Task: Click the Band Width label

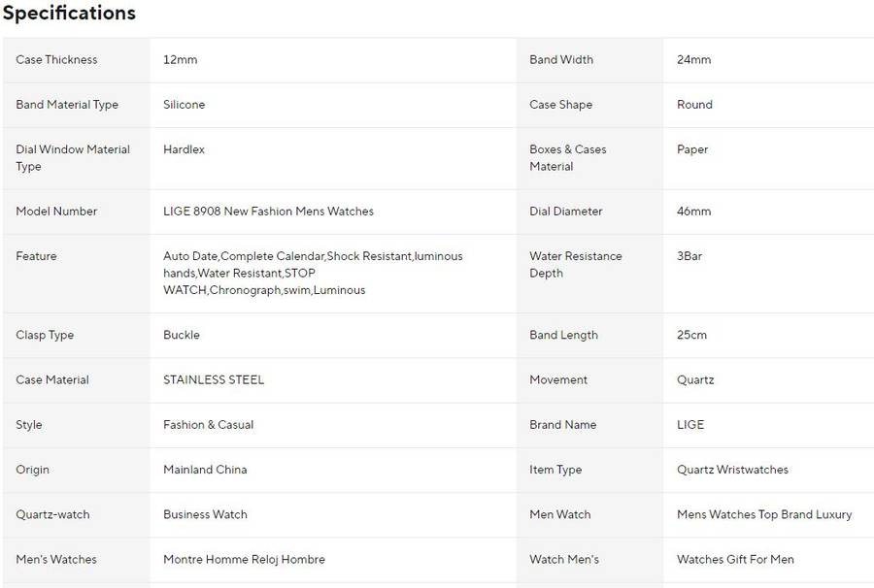Action: click(x=561, y=60)
